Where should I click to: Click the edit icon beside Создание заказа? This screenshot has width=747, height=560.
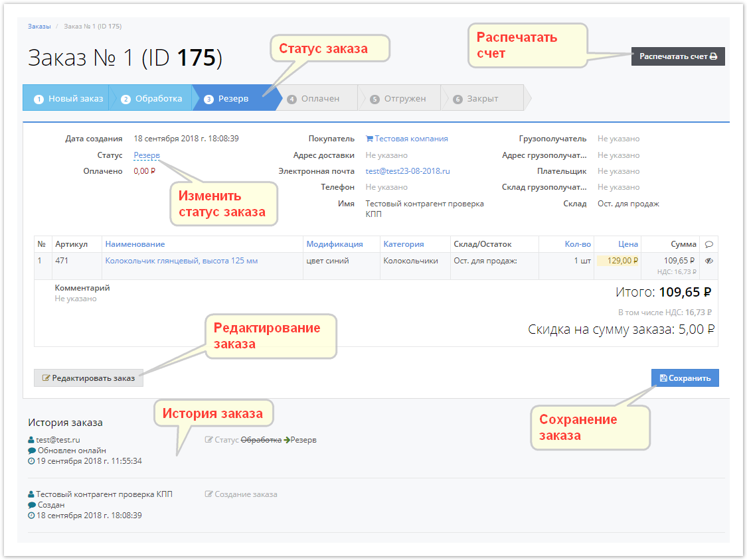tap(208, 494)
